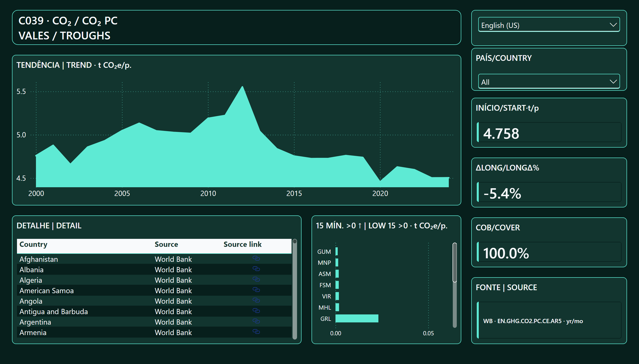
Task: Open Algeria source link icon
Action: tap(256, 279)
